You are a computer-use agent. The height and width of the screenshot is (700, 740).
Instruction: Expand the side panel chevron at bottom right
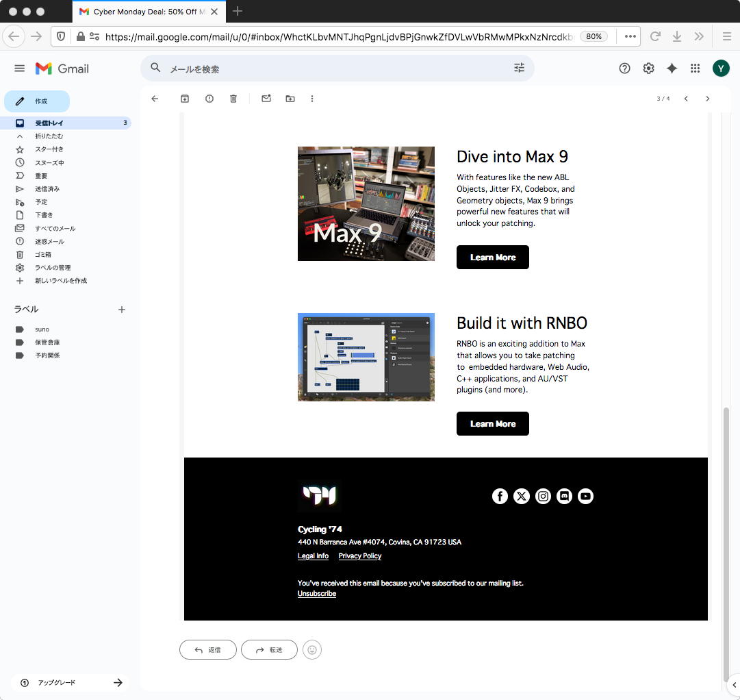[735, 685]
